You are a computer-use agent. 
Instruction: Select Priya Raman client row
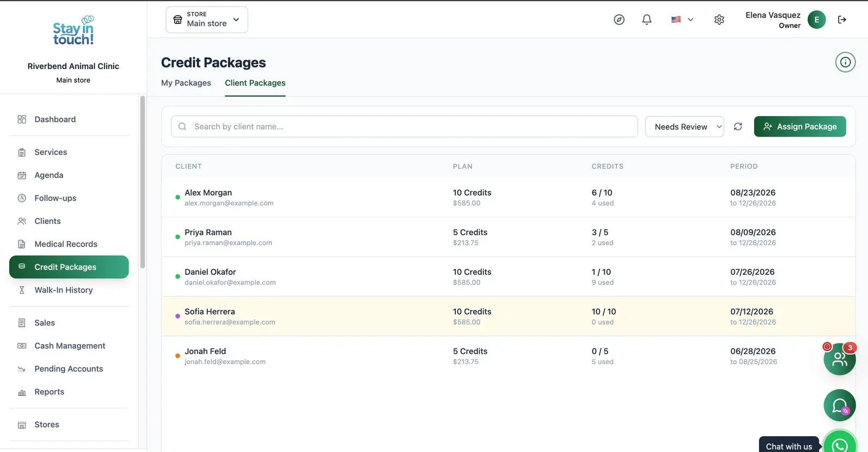508,237
